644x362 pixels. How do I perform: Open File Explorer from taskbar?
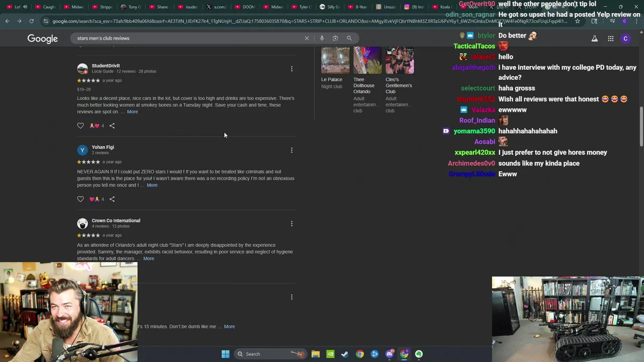315,354
